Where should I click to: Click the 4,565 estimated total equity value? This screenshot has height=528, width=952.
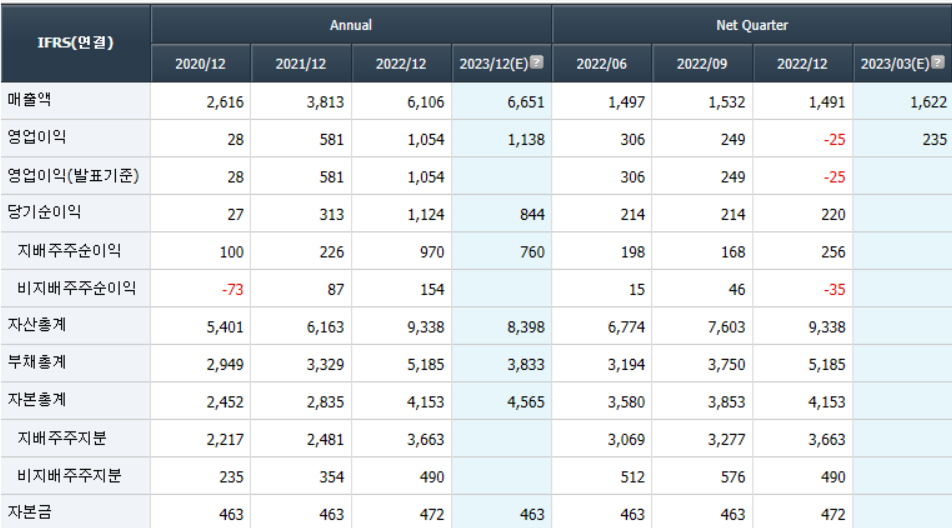coord(526,402)
